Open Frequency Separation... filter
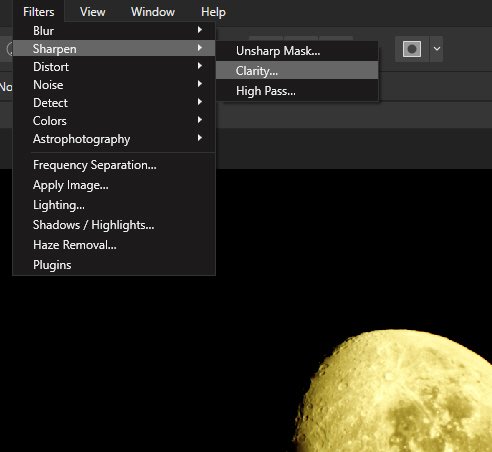 [114, 165]
